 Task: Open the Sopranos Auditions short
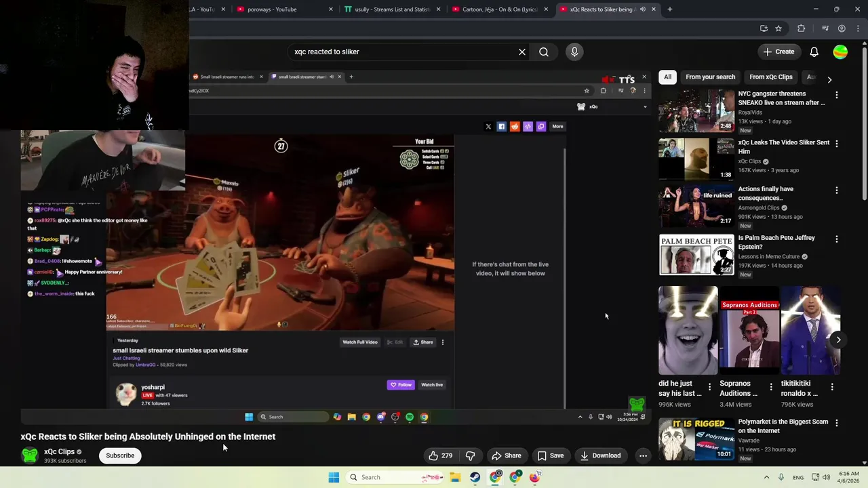click(749, 330)
